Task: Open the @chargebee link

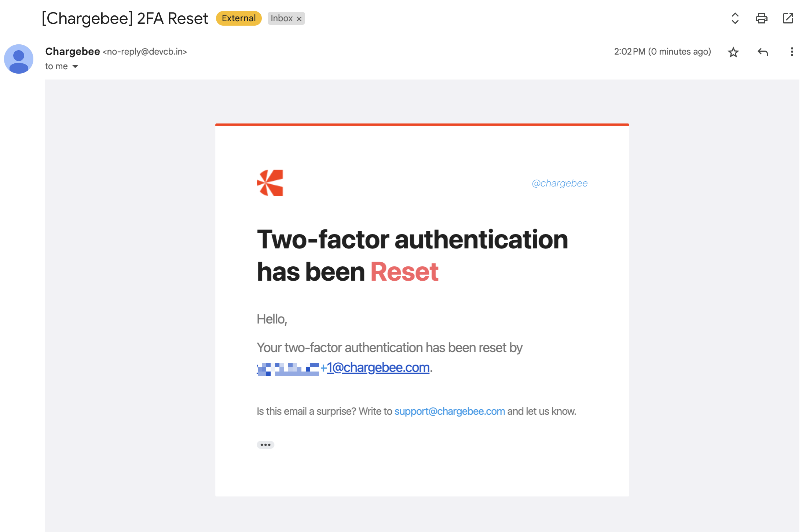Action: 560,183
